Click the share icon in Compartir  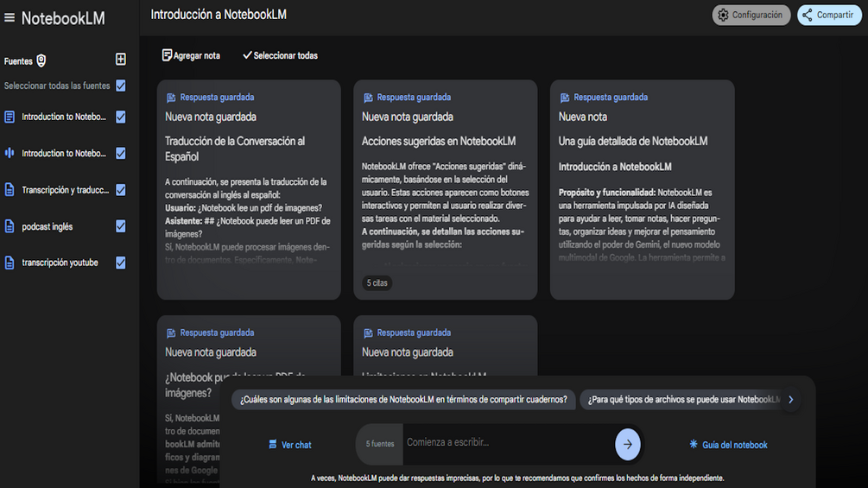808,15
